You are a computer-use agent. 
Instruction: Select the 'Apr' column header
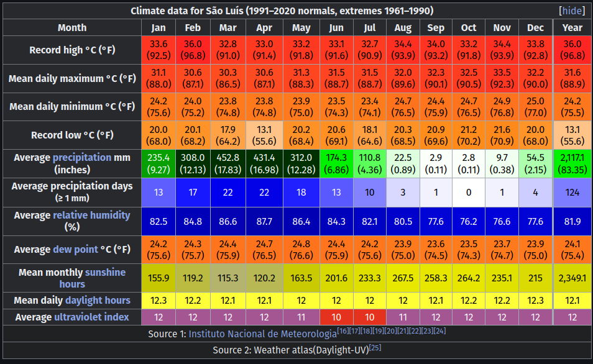pyautogui.click(x=264, y=27)
